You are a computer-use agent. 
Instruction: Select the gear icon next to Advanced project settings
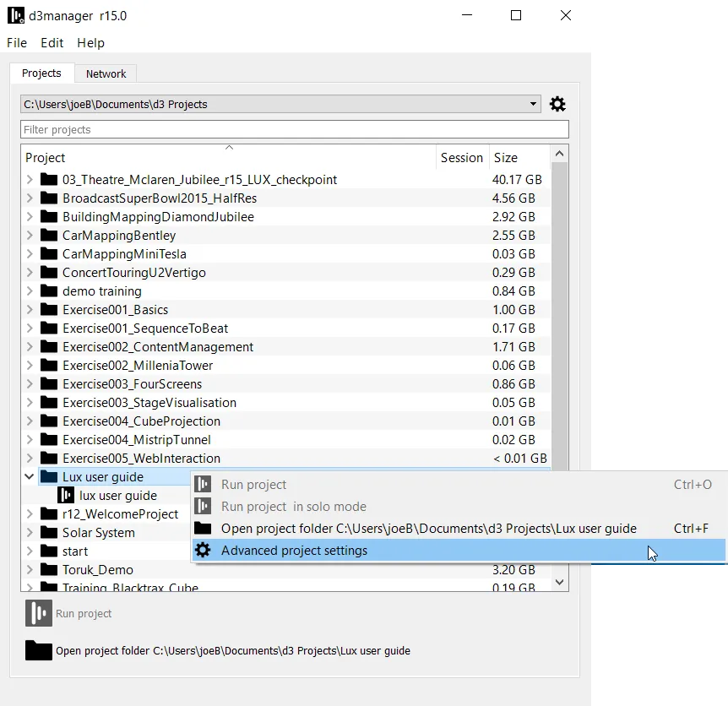[203, 548]
